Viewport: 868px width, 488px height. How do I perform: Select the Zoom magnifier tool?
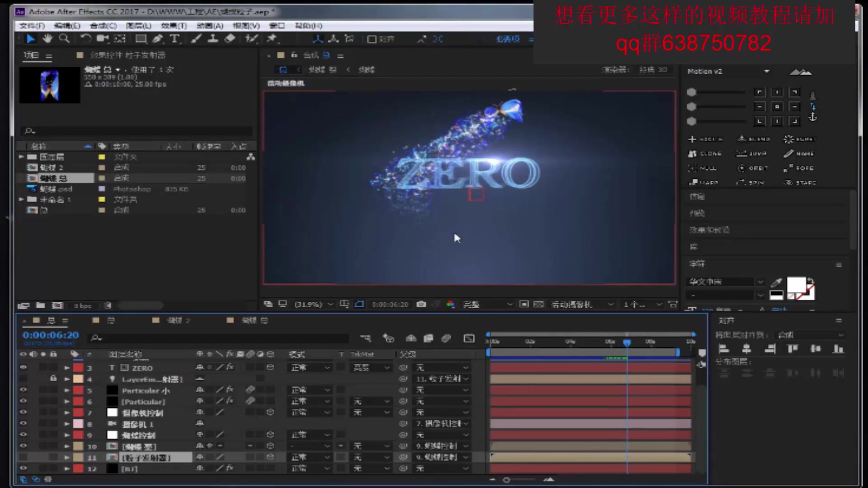coord(64,39)
